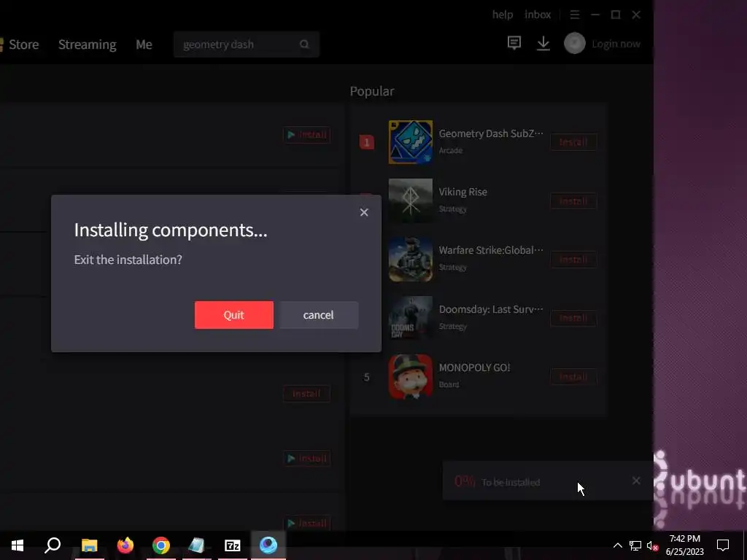Click the Quit button in dialog
This screenshot has width=747, height=560.
[234, 315]
